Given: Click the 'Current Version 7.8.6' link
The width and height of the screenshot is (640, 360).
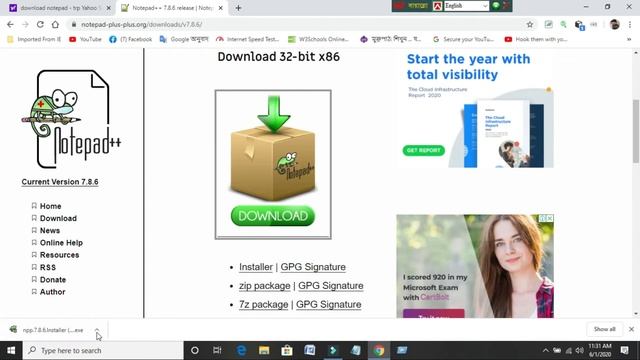Looking at the screenshot, I should tap(60, 182).
